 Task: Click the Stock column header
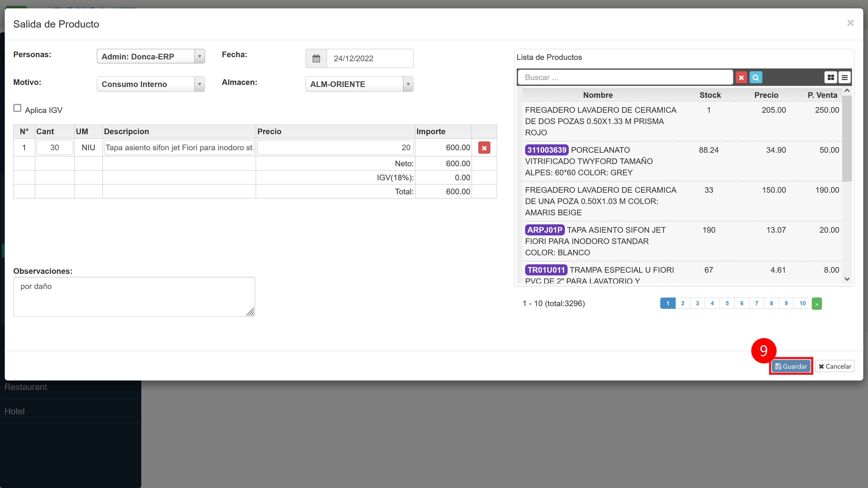click(x=710, y=95)
